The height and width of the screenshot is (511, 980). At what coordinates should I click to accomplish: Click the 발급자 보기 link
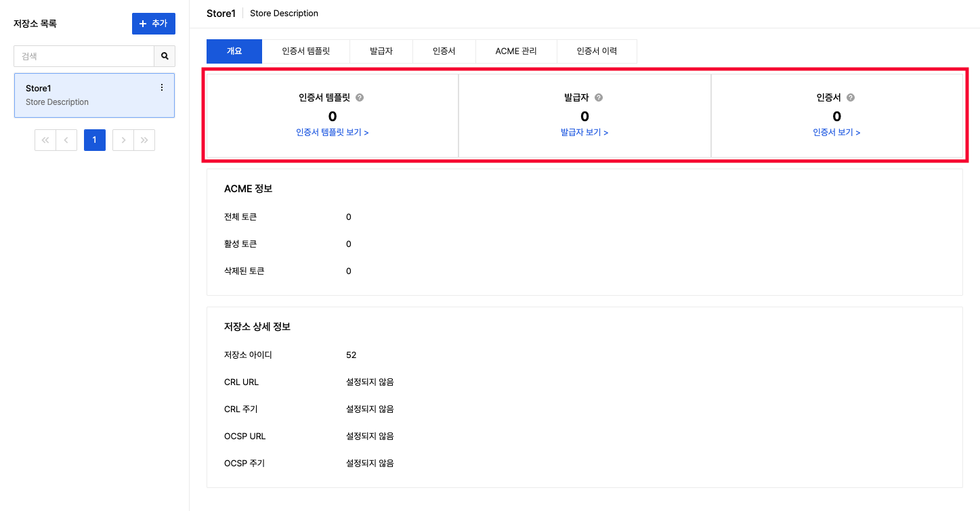[584, 133]
